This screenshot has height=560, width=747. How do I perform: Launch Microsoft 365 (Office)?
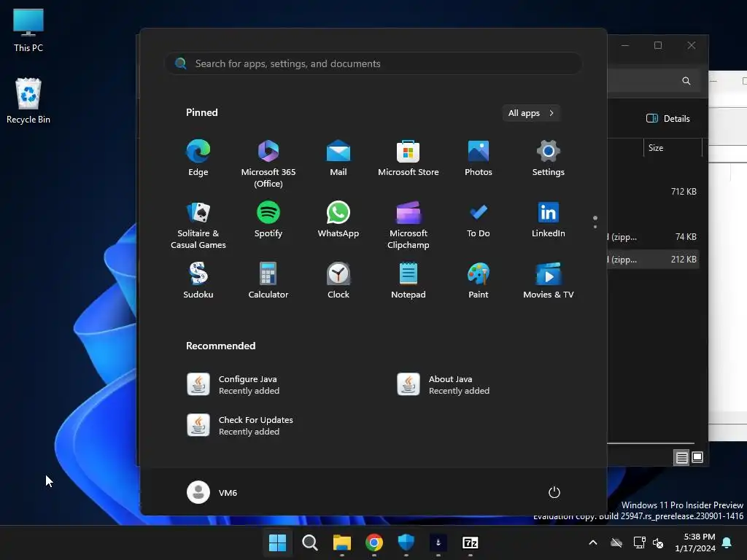[x=268, y=164]
